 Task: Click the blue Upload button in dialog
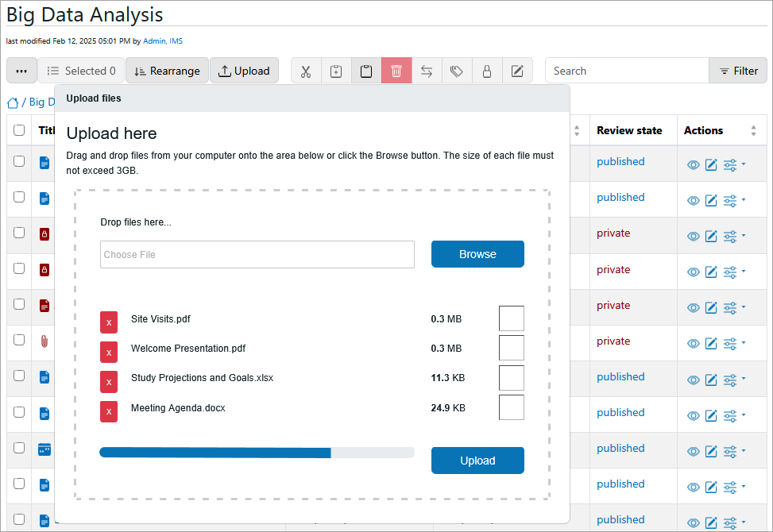tap(477, 461)
